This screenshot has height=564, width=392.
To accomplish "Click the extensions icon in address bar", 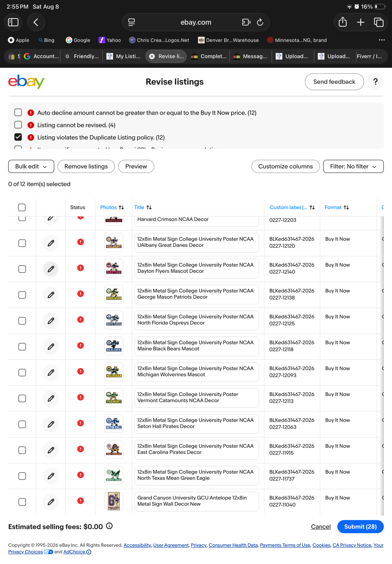I will pyautogui.click(x=246, y=22).
